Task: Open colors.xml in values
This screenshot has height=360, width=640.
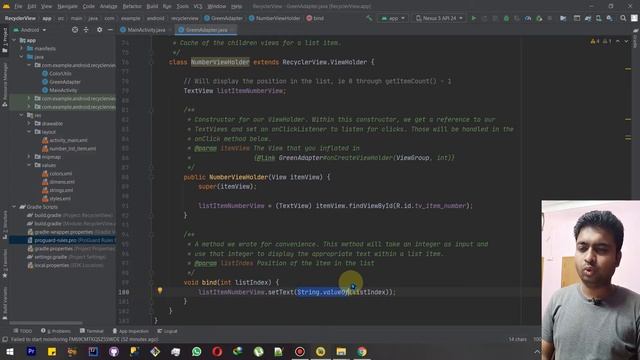Action: pyautogui.click(x=57, y=173)
